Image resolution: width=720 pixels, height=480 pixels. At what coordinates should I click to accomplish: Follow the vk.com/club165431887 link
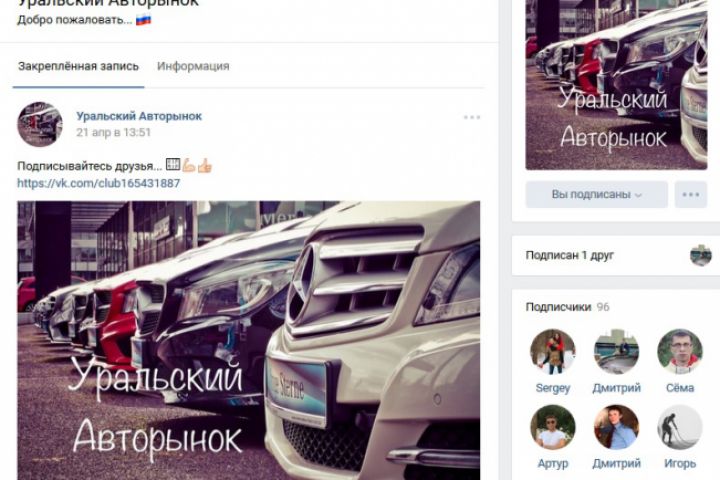tap(98, 183)
